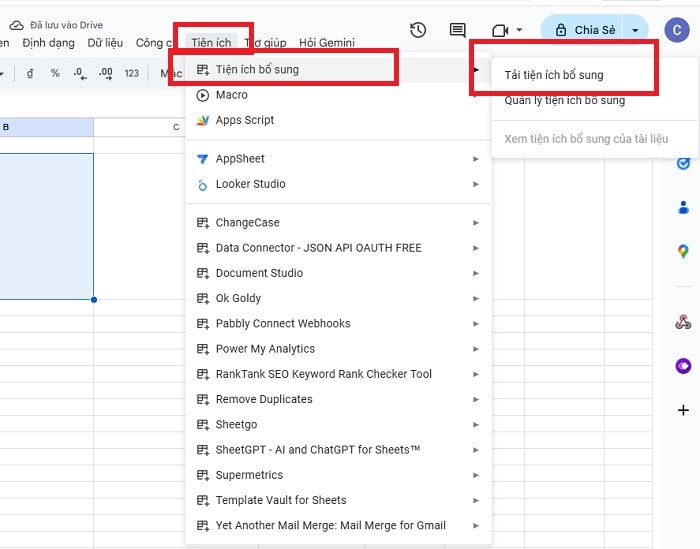Viewport: 700px width, 549px height.
Task: Open account avatar C
Action: [677, 30]
